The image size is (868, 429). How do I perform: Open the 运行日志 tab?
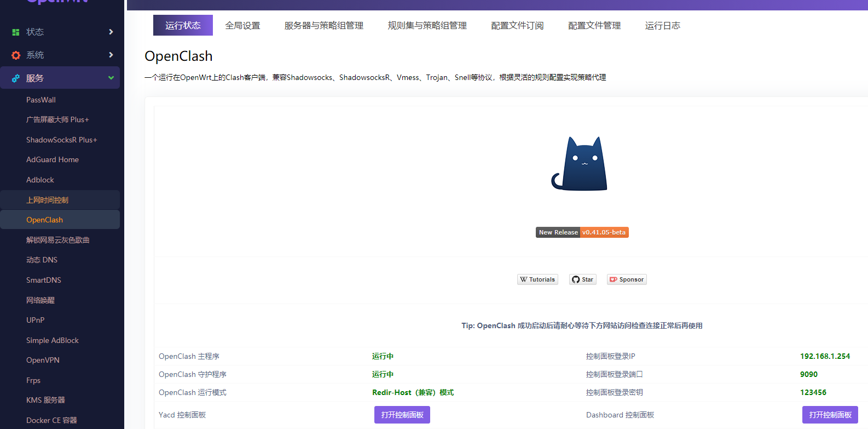coord(662,25)
